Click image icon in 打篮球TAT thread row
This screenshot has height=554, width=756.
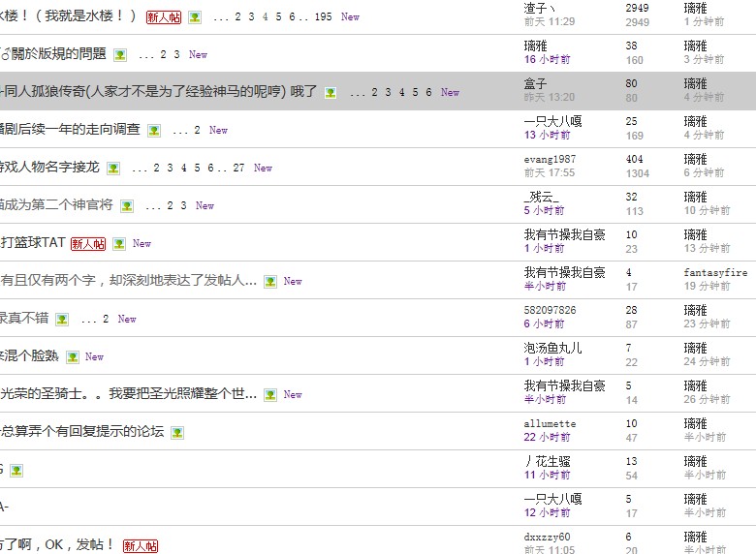[119, 244]
